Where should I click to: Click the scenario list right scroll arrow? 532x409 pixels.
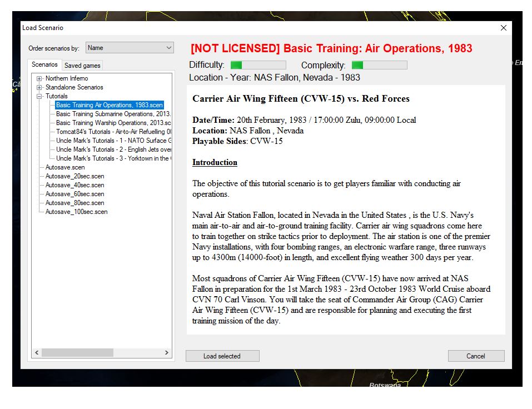click(167, 353)
